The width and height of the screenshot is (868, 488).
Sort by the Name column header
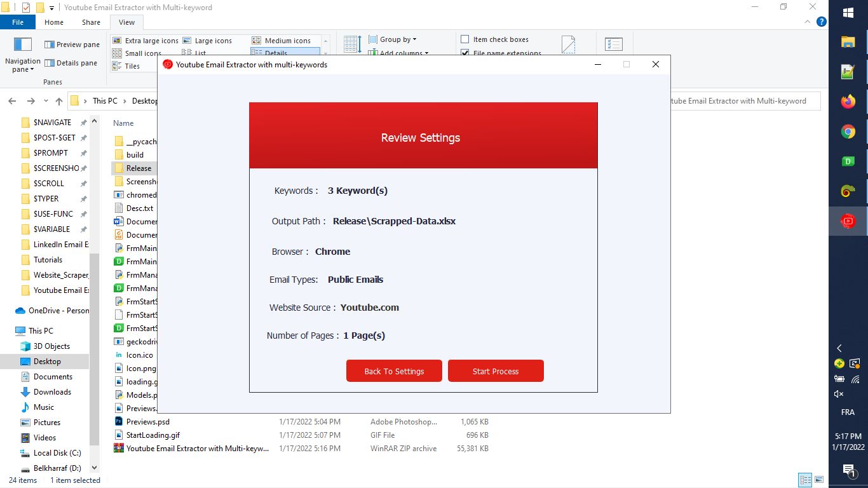click(123, 123)
